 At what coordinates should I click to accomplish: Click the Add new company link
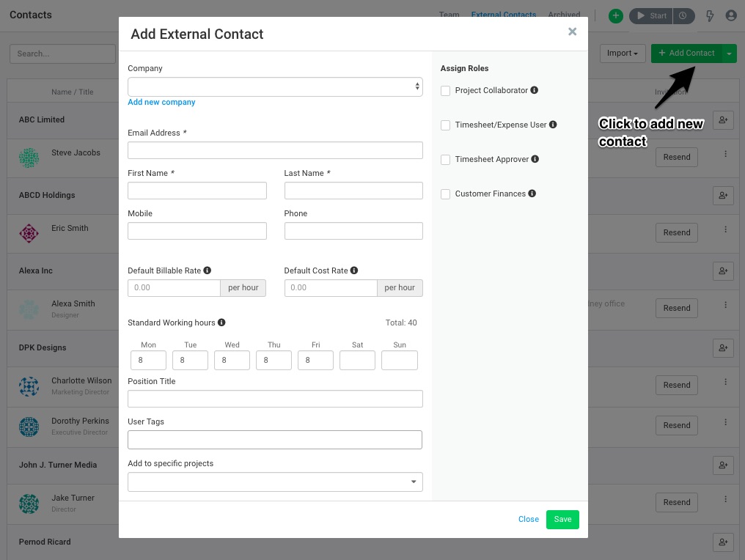[x=161, y=102]
